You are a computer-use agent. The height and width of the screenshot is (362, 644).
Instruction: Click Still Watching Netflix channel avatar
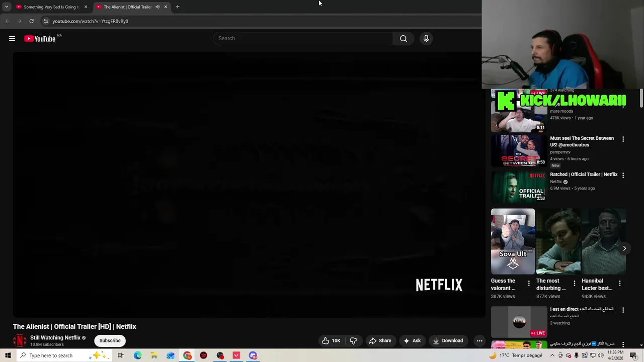pyautogui.click(x=20, y=340)
